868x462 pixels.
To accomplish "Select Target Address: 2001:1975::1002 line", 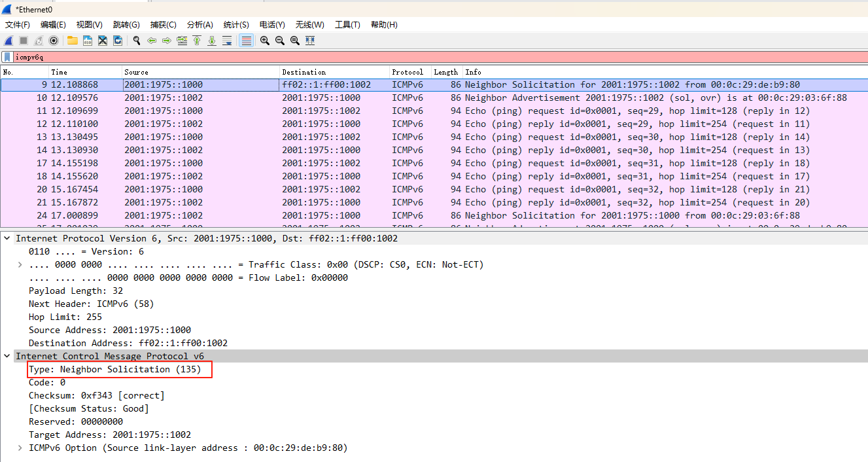I will click(110, 435).
